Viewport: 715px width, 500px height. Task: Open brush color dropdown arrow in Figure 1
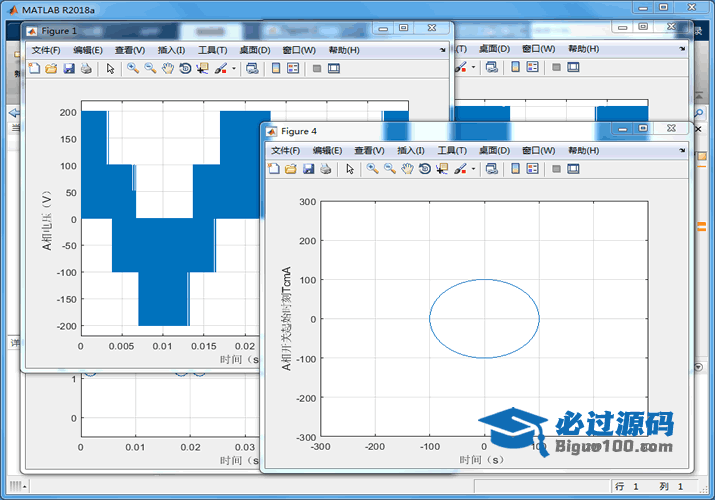click(233, 69)
